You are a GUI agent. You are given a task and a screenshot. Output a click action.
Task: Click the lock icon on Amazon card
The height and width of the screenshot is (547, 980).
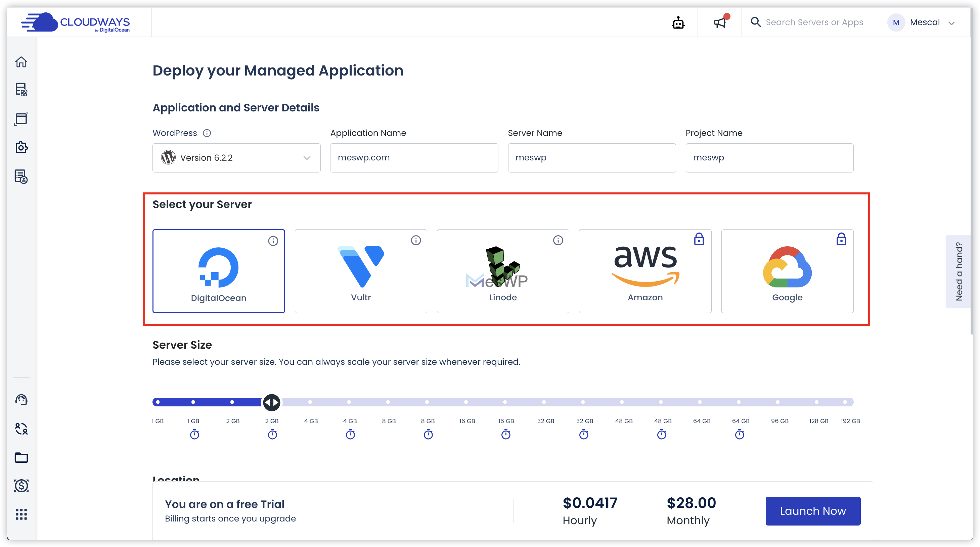coord(699,239)
